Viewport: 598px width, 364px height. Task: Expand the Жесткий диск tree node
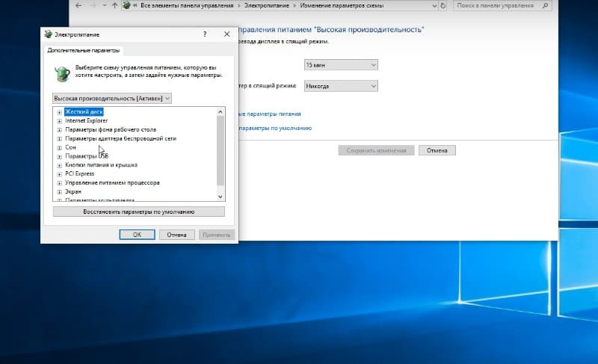(x=59, y=111)
